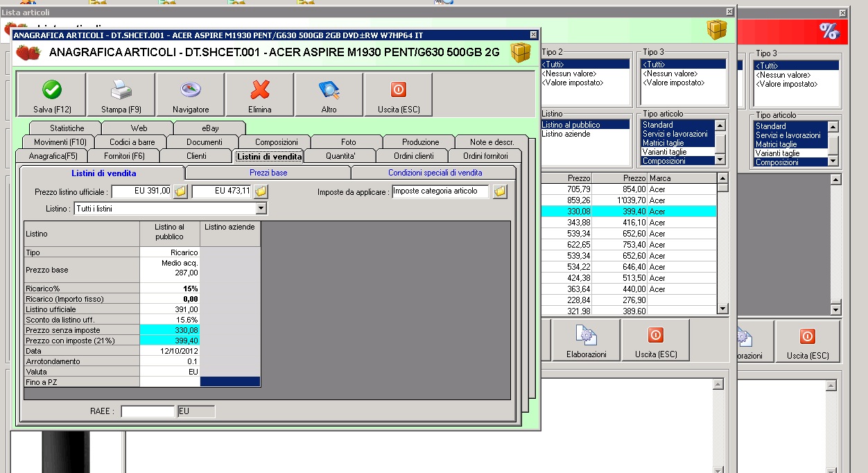Click the yellow boxes icon in the Lista articoli window
Screen dimensions: 868x473
(x=717, y=30)
